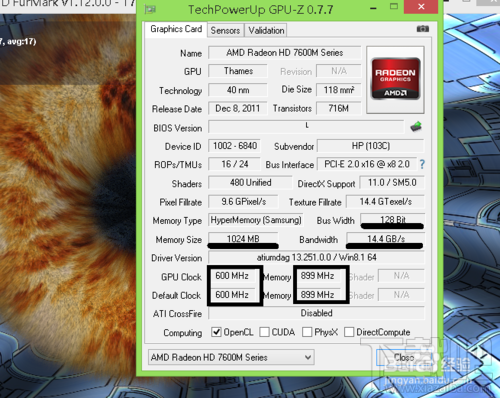Click the Pixel Fillrate '9.6 GPixel/s'
The height and width of the screenshot is (398, 500).
pyautogui.click(x=243, y=202)
